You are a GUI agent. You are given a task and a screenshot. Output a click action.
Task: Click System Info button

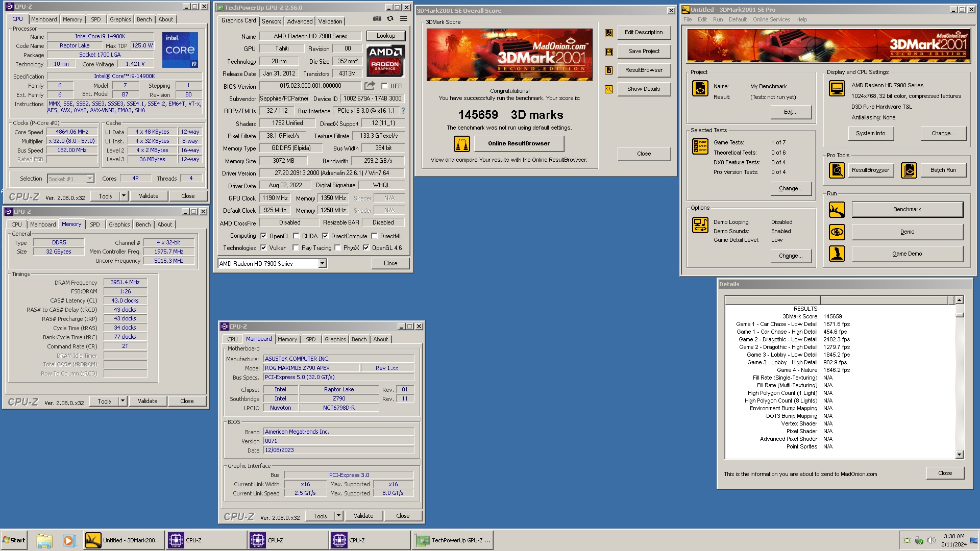pos(870,134)
